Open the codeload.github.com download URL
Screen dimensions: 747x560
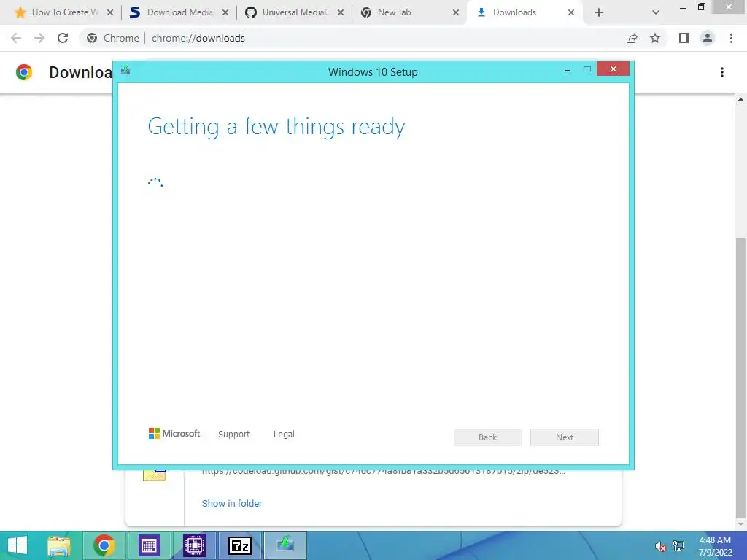[x=384, y=472]
